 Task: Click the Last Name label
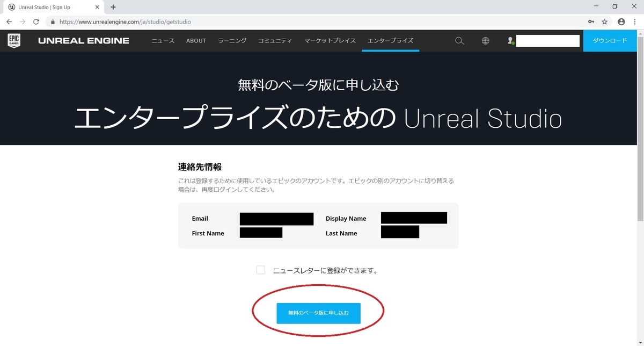(341, 233)
